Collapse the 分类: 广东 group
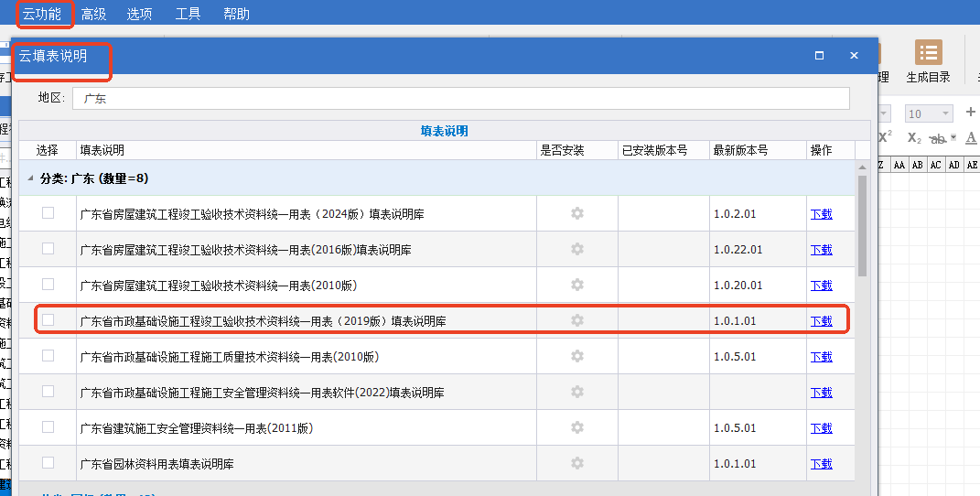Screen dimensions: 980x496 click(x=31, y=178)
